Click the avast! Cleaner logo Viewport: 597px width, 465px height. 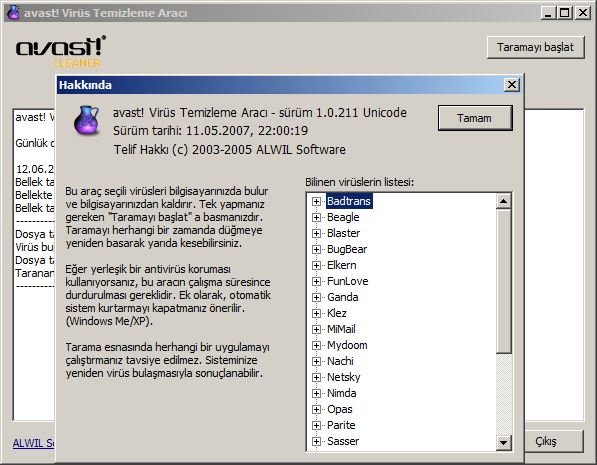(x=61, y=51)
